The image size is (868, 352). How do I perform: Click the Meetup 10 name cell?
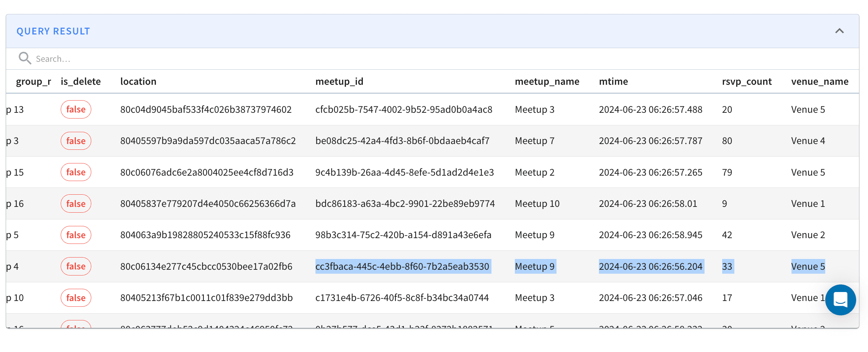pyautogui.click(x=537, y=204)
